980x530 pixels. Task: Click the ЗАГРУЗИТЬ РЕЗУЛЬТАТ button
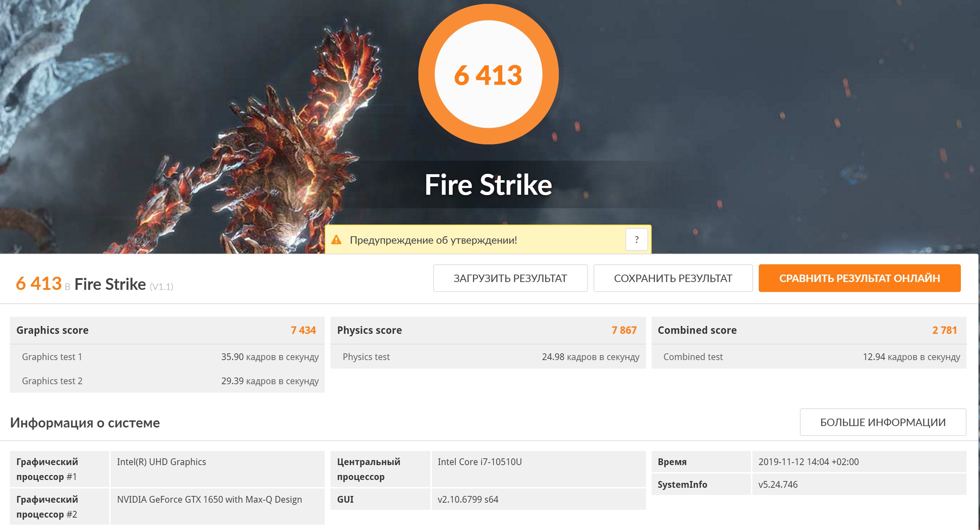pos(510,278)
